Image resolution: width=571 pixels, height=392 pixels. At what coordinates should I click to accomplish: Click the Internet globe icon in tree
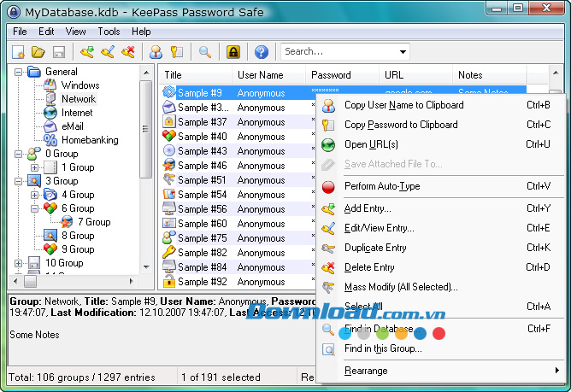coord(50,113)
